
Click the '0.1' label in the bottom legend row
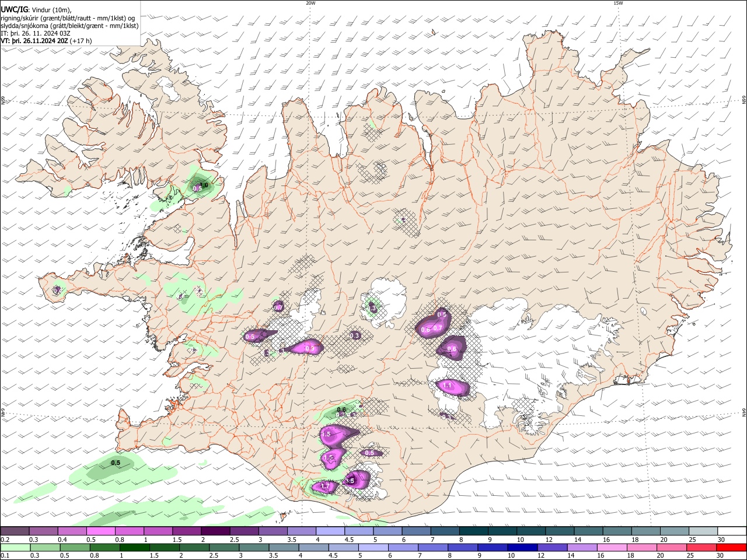point(5,556)
